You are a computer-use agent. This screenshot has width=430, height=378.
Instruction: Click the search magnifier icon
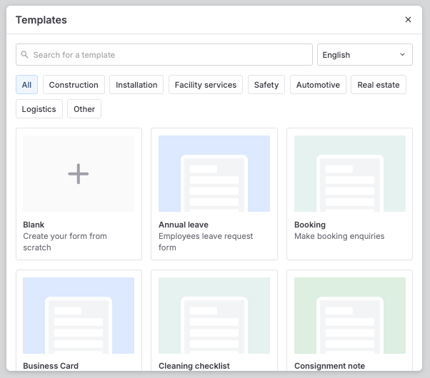click(x=24, y=54)
